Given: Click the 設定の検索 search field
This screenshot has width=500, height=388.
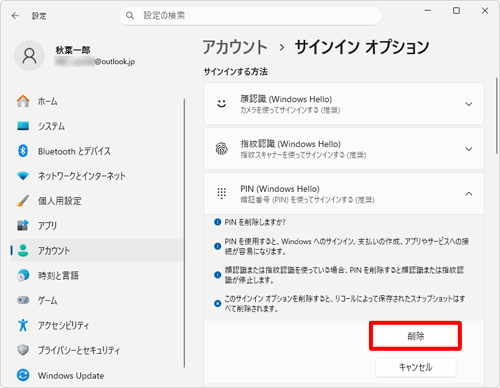Looking at the screenshot, I should point(250,16).
